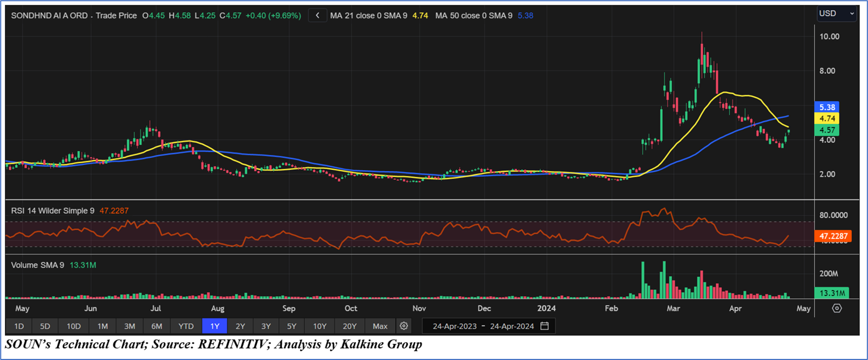Image resolution: width=868 pixels, height=360 pixels.
Task: Select the 6M time range
Action: click(157, 326)
